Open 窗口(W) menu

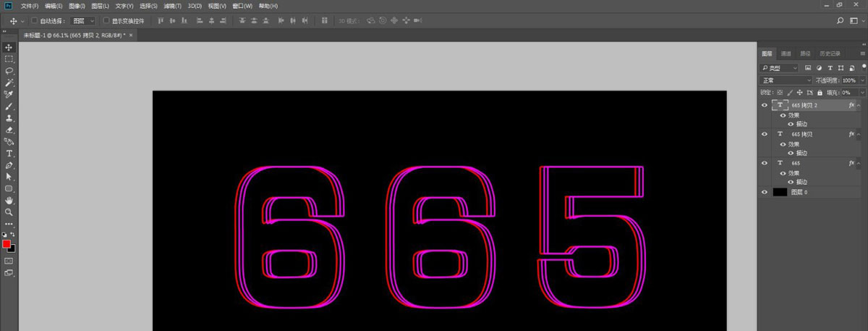(242, 6)
